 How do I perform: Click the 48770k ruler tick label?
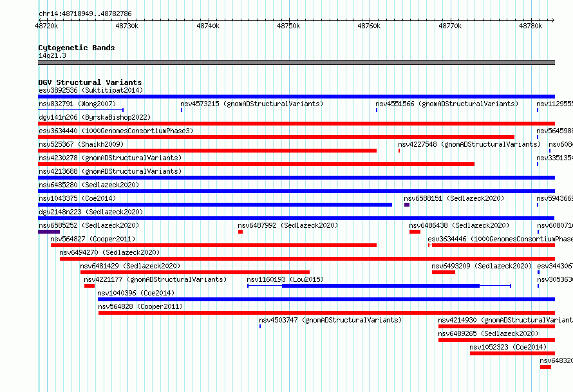click(450, 26)
